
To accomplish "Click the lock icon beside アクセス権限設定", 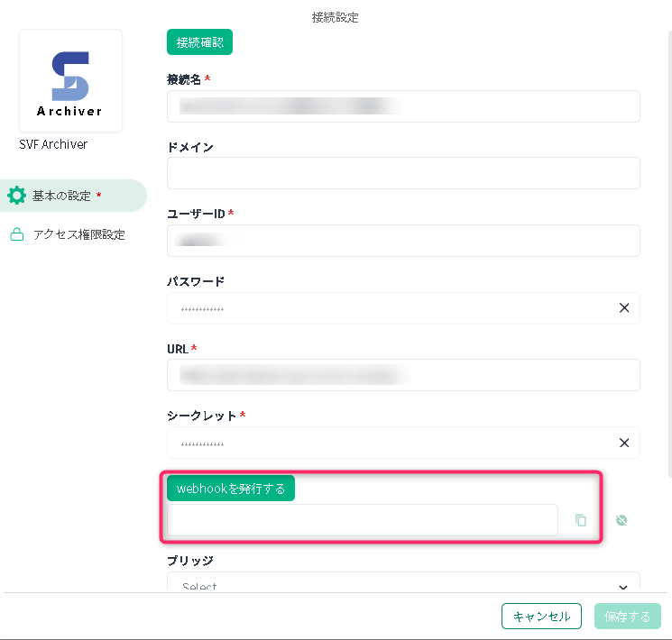I will (16, 235).
